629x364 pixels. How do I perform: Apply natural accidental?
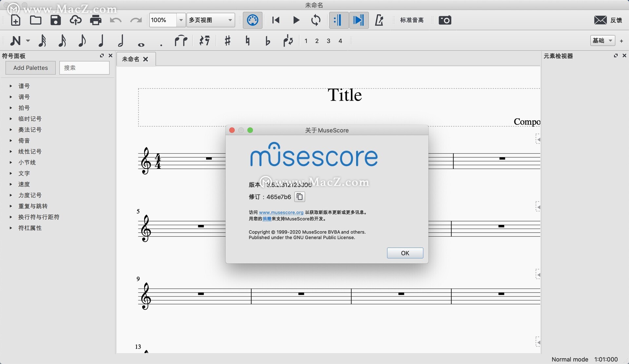click(248, 41)
